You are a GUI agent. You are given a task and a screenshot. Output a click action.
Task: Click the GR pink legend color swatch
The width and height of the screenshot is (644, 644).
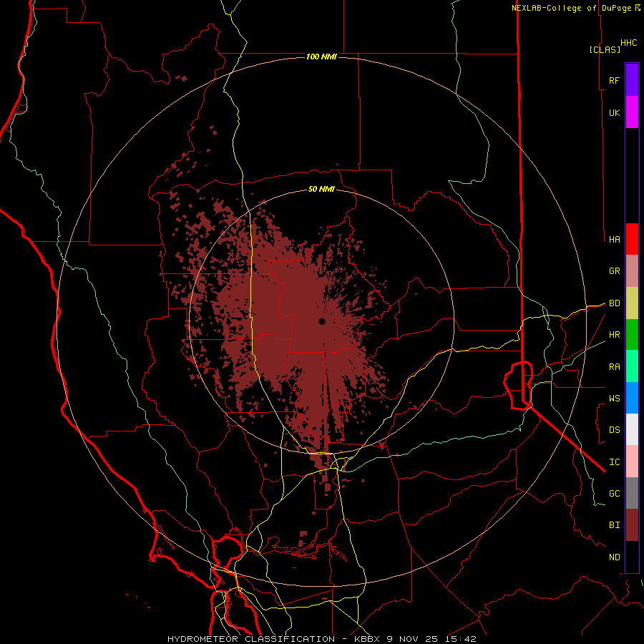point(632,271)
